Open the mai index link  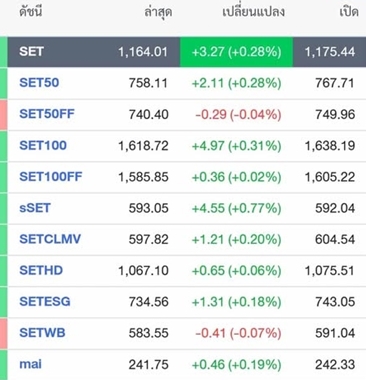31,364
